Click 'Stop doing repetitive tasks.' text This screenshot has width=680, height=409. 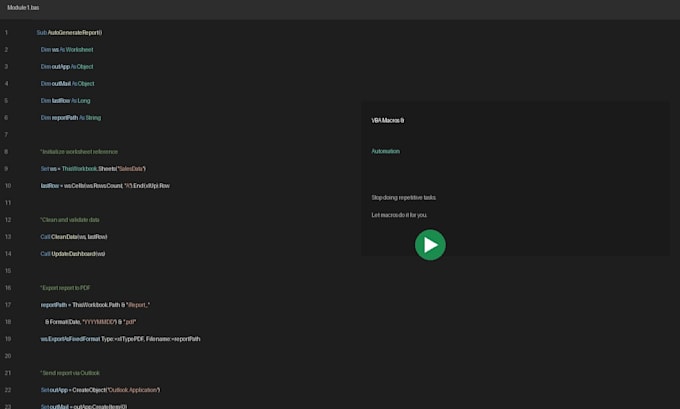click(404, 197)
